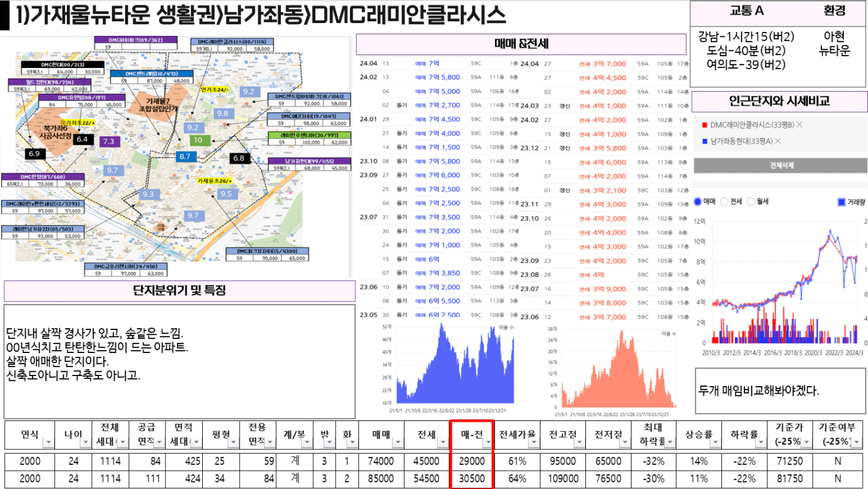Click the 북가좌6 시공사선정 area label
868x489 pixels.
(56, 132)
